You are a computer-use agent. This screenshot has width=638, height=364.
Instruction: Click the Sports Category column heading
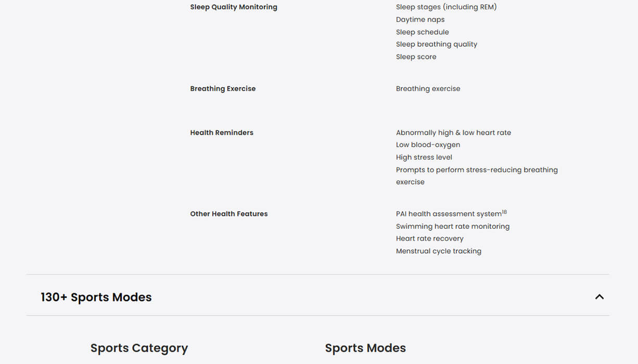pos(139,348)
